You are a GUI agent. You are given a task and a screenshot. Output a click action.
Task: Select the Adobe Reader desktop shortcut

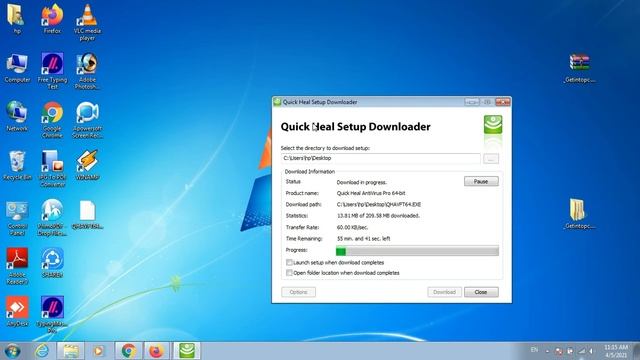[17, 266]
